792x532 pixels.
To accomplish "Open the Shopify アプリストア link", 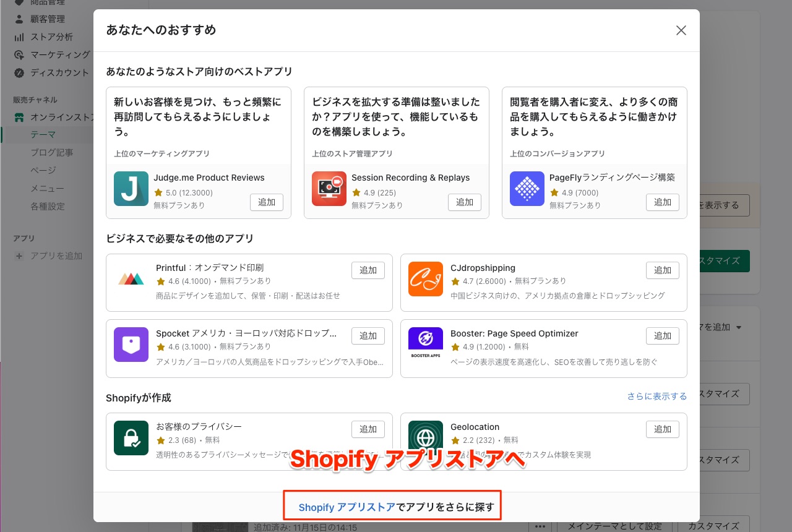I will 347,507.
